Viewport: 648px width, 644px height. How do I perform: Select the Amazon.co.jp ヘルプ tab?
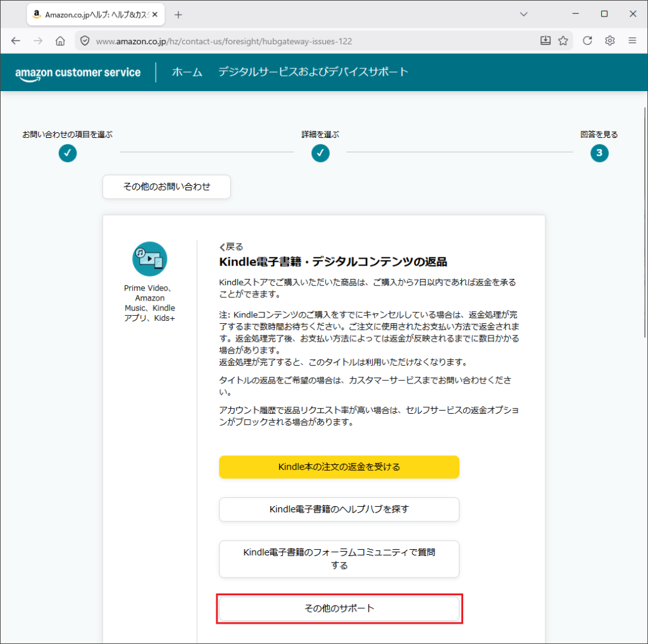[x=96, y=15]
